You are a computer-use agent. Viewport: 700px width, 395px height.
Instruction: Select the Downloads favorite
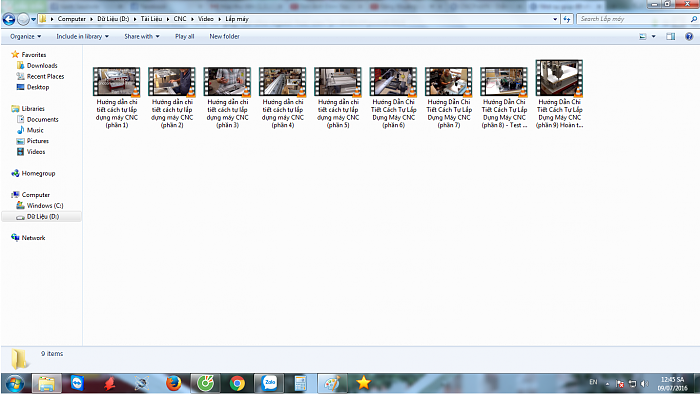(42, 66)
